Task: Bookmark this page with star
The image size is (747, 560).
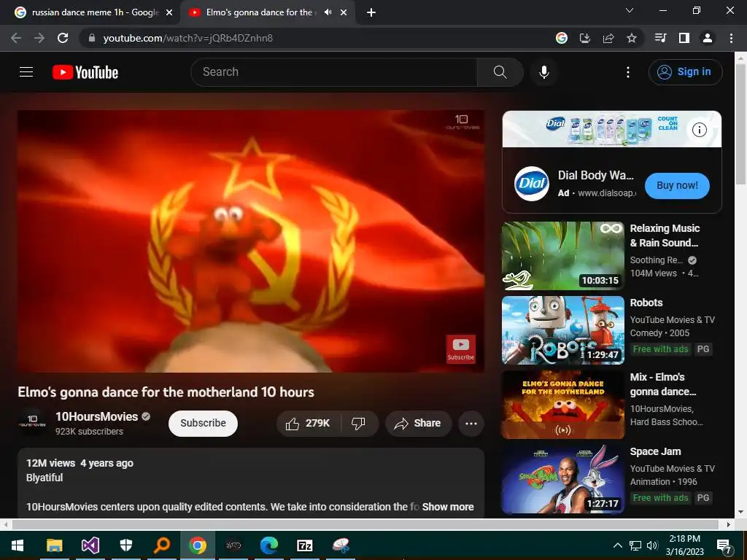Action: (x=631, y=38)
